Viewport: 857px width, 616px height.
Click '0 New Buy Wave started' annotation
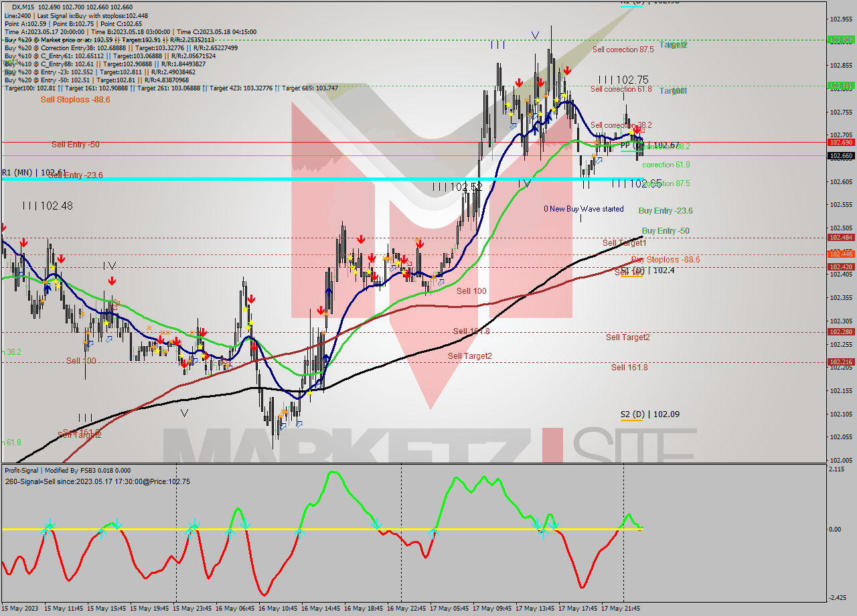(x=584, y=209)
